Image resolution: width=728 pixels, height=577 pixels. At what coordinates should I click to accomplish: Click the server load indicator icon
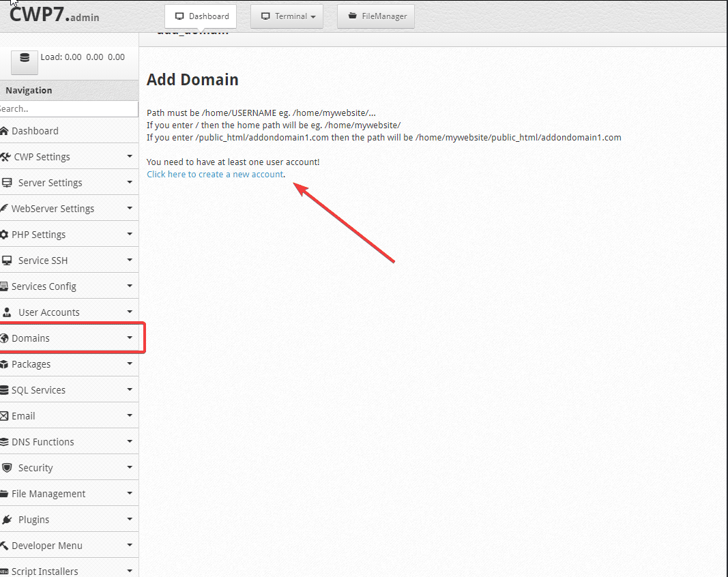(x=24, y=60)
